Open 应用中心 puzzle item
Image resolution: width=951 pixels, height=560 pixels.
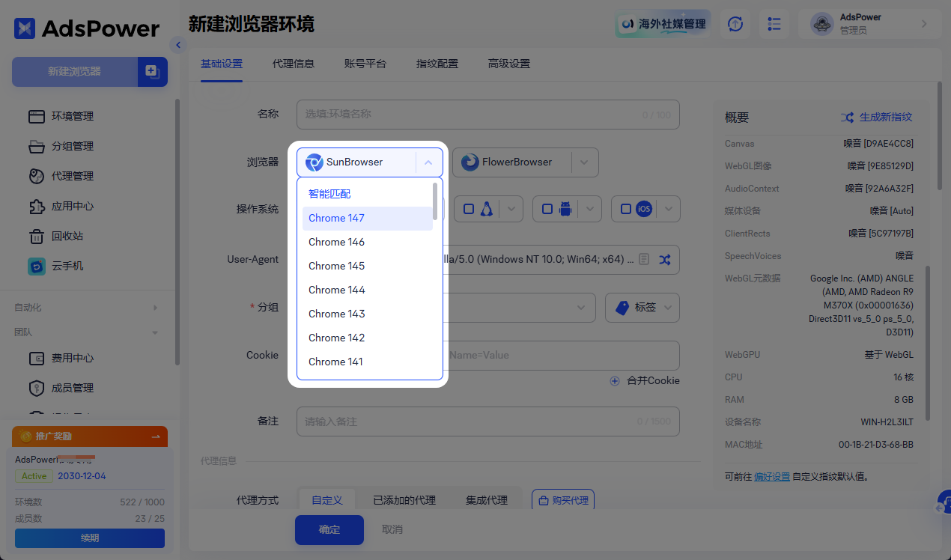point(73,206)
